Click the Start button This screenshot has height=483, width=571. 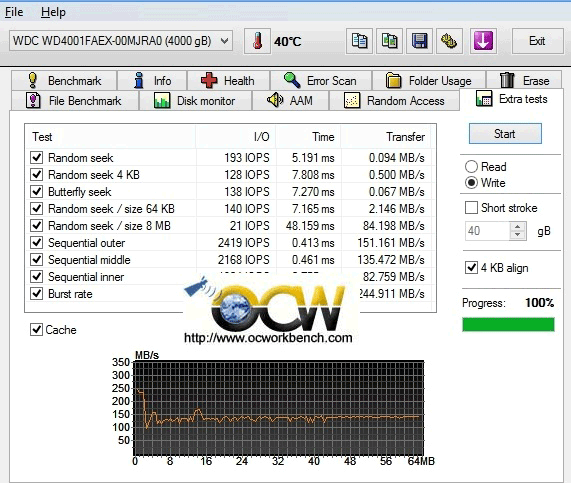[505, 134]
